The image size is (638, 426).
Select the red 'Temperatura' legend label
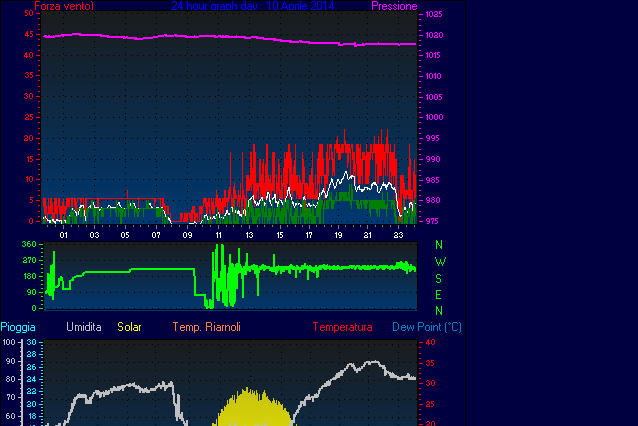342,327
